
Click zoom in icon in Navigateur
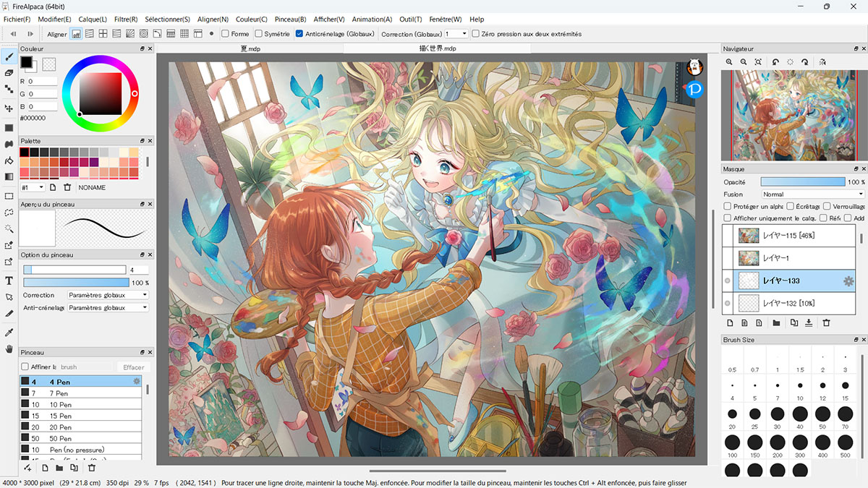729,62
